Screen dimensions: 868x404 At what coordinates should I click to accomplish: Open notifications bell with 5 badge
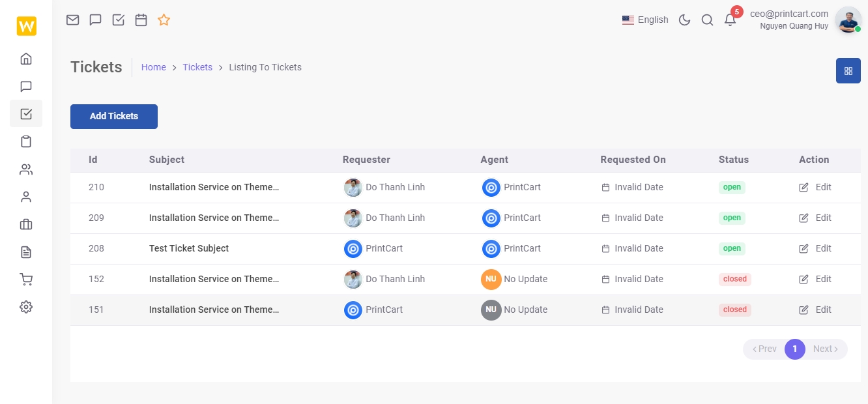tap(731, 20)
